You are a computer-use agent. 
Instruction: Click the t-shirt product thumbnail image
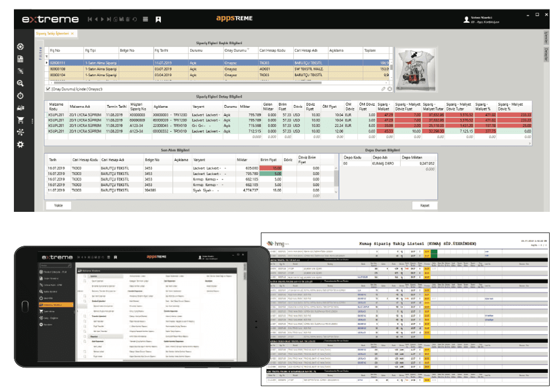(x=416, y=70)
